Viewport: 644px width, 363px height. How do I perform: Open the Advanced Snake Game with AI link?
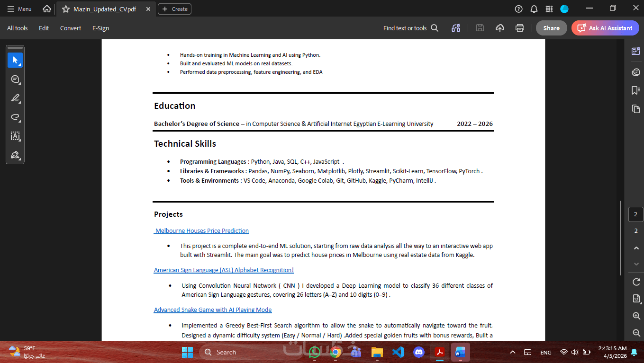[x=213, y=310]
